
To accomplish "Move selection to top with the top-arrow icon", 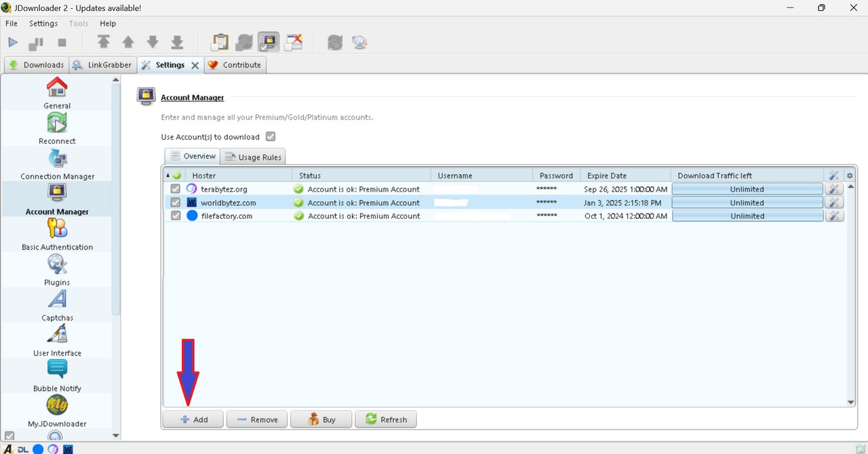I will point(103,42).
